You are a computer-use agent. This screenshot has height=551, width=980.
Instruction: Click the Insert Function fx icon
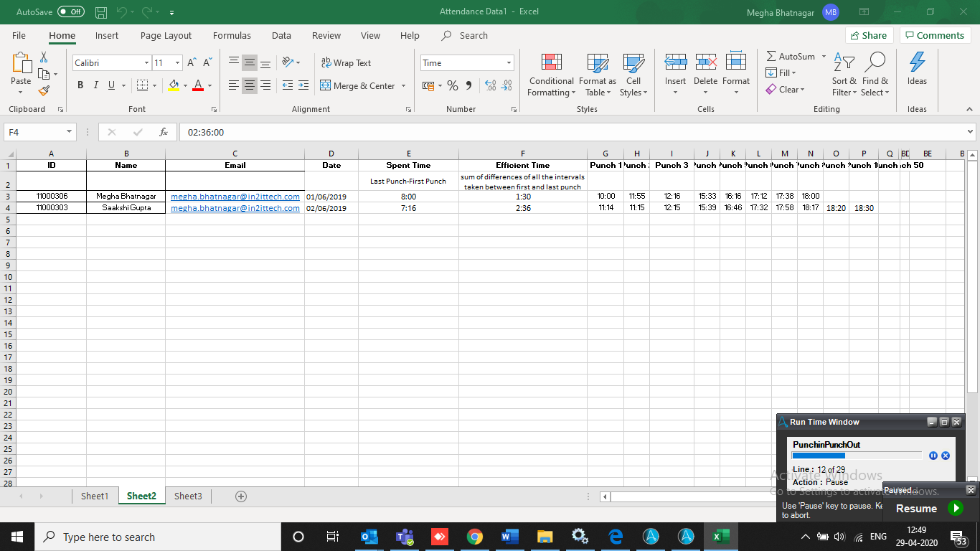pyautogui.click(x=164, y=132)
